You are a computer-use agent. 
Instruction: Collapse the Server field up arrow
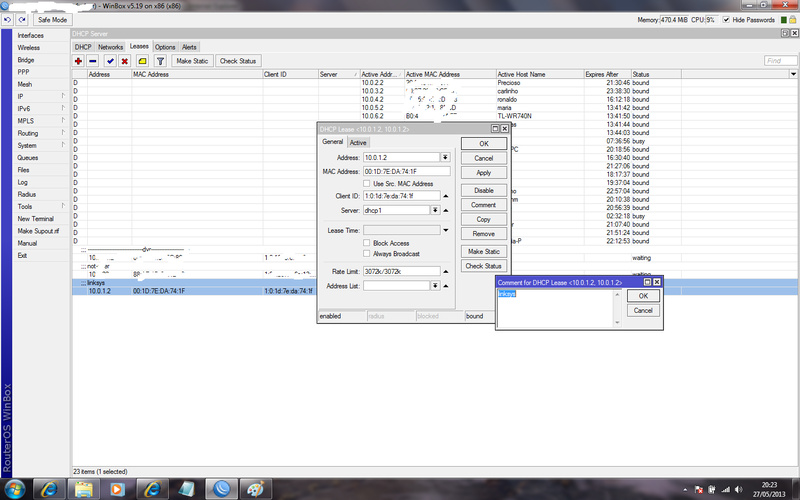(x=445, y=210)
